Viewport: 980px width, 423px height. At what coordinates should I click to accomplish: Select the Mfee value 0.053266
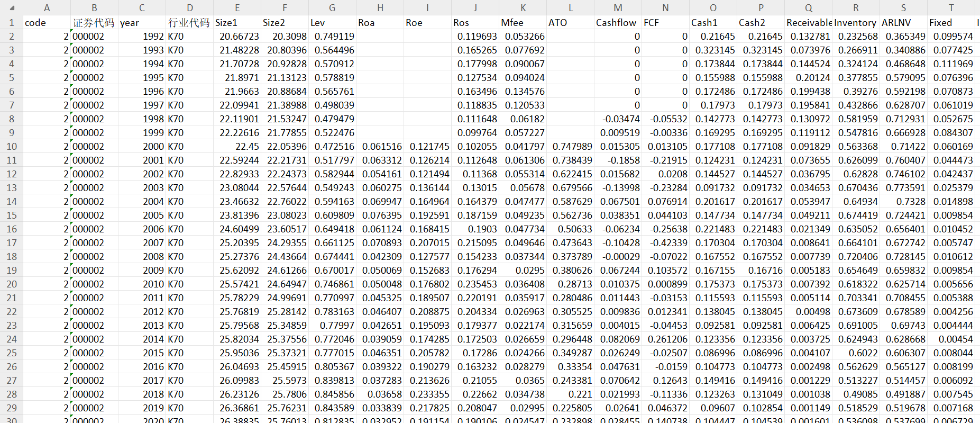(523, 37)
